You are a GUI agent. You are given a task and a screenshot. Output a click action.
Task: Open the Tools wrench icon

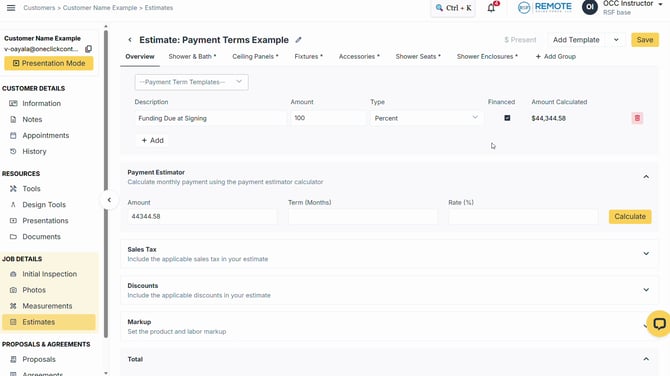click(x=13, y=188)
